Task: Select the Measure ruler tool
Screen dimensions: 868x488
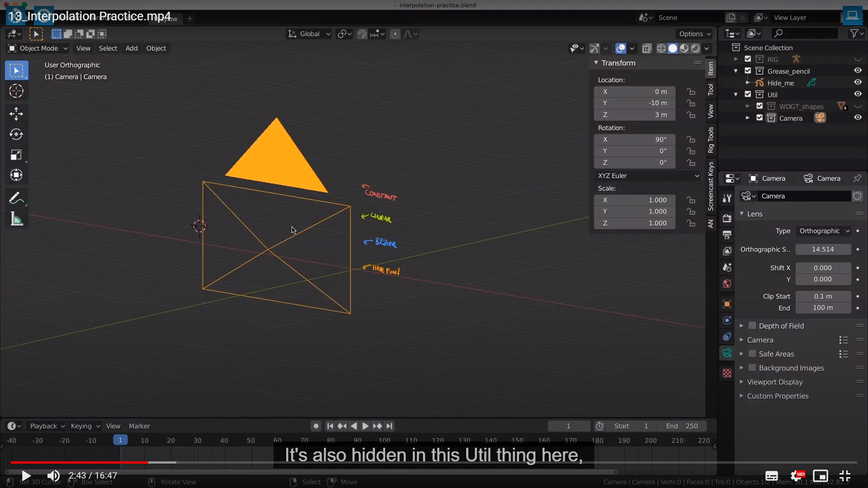Action: click(16, 220)
